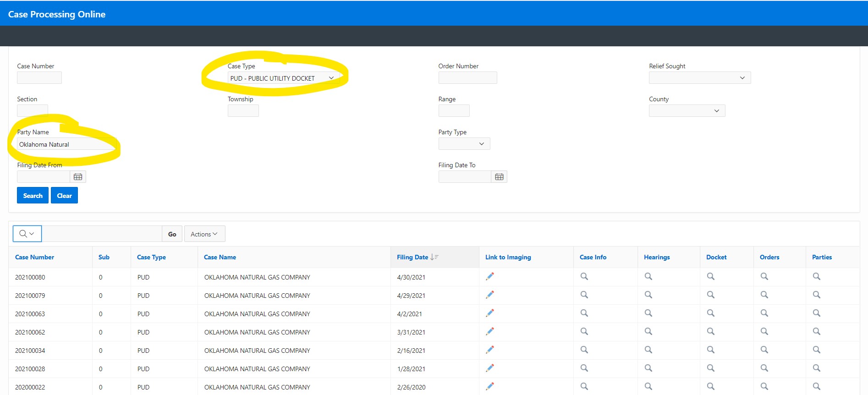Image resolution: width=868 pixels, height=395 pixels.
Task: View Hearings magnifier for case 202100034
Action: pyautogui.click(x=648, y=350)
